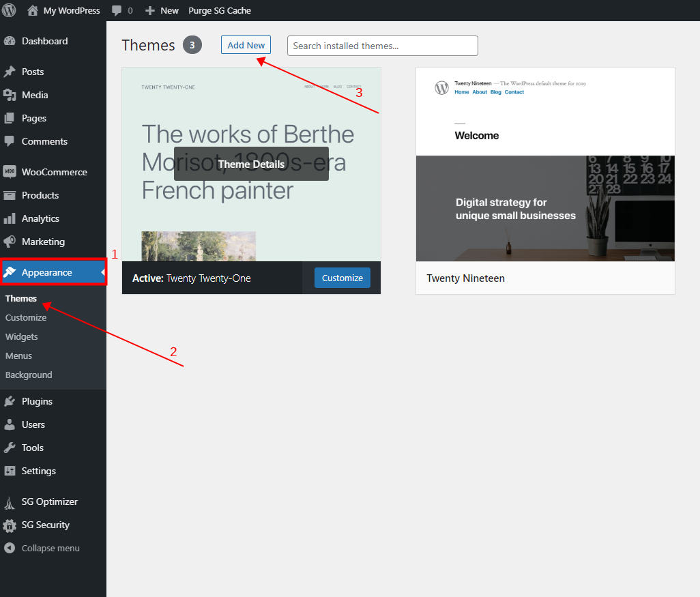700x597 pixels.
Task: Open Products in the sidebar
Action: coord(40,195)
